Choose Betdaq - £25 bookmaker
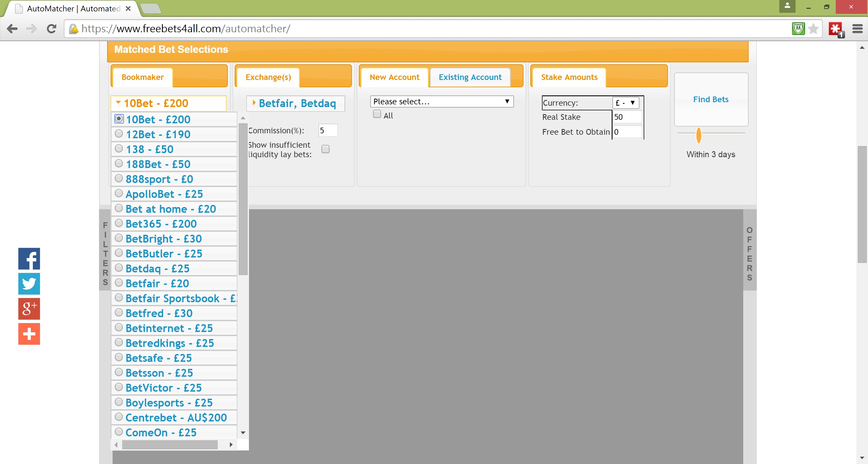 [x=174, y=268]
